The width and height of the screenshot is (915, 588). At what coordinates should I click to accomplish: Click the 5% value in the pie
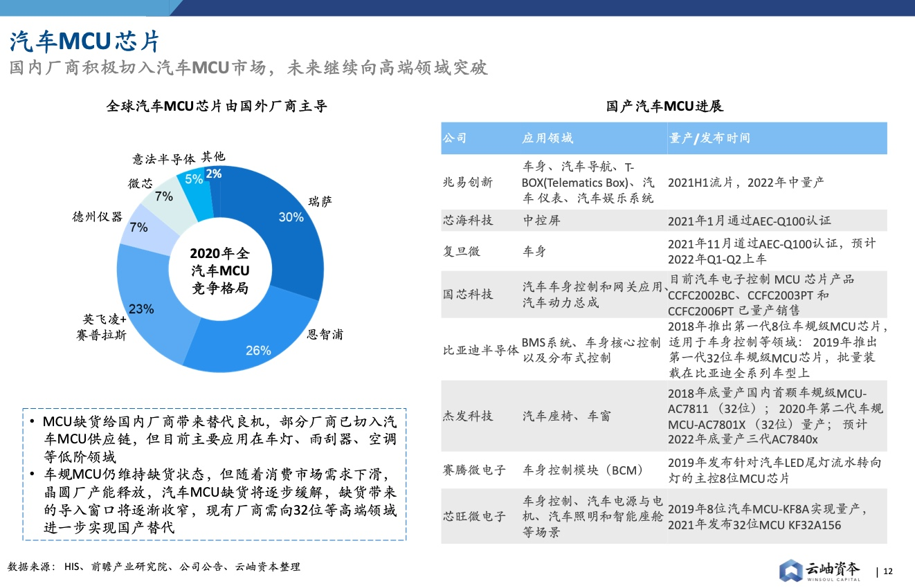(194, 179)
